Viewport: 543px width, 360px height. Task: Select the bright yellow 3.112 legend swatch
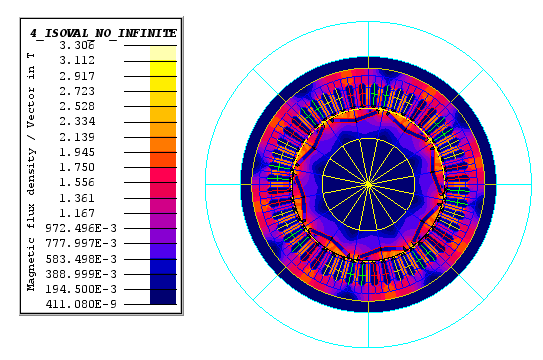point(163,69)
